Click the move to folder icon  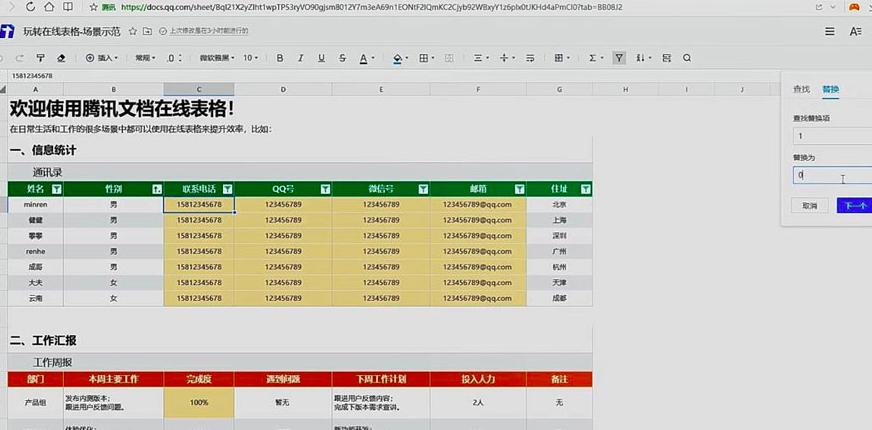pos(147,31)
